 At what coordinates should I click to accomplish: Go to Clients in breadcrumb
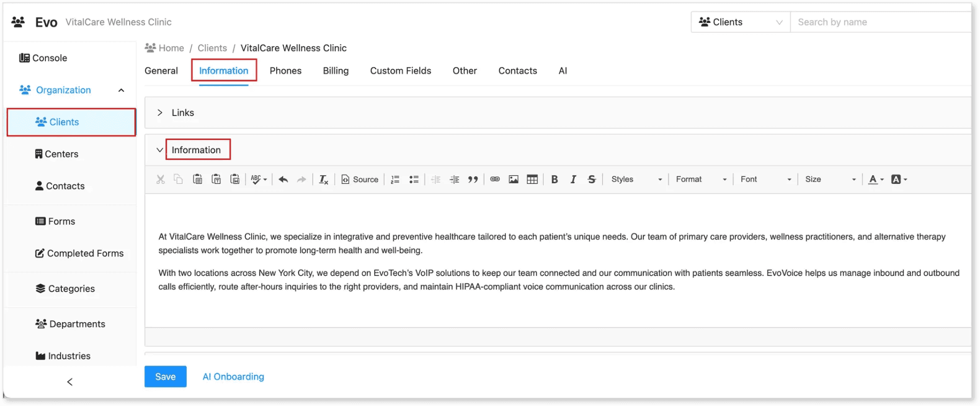tap(212, 48)
